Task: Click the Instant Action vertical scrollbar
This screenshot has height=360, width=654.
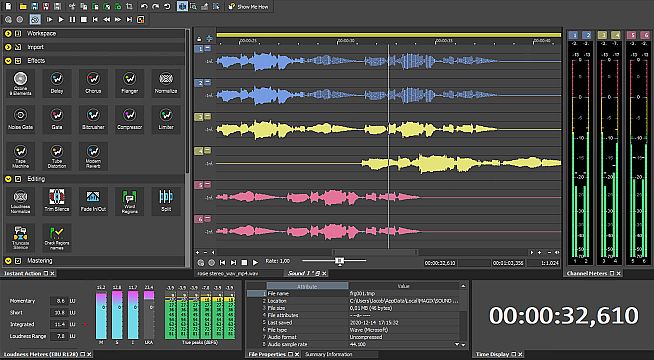Action: click(x=187, y=100)
